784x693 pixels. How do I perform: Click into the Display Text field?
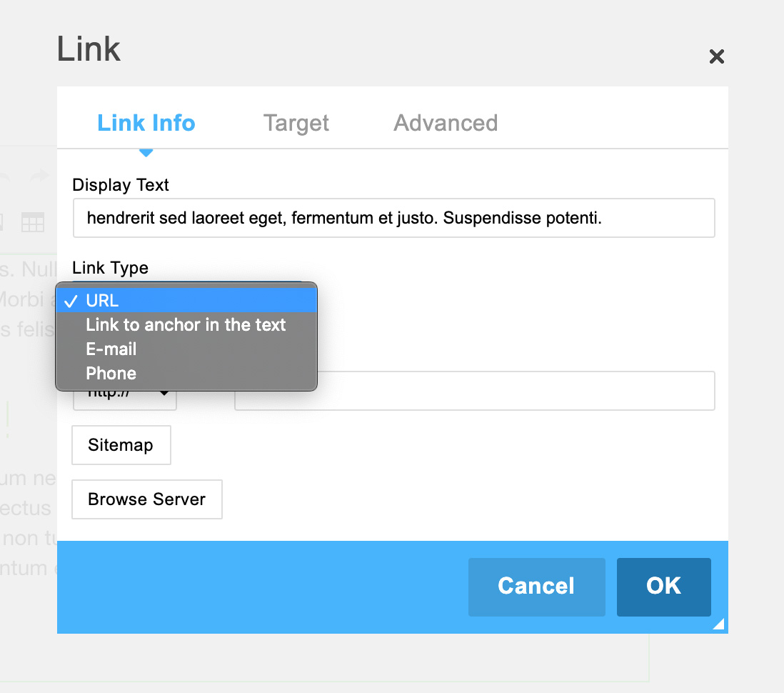click(x=394, y=218)
